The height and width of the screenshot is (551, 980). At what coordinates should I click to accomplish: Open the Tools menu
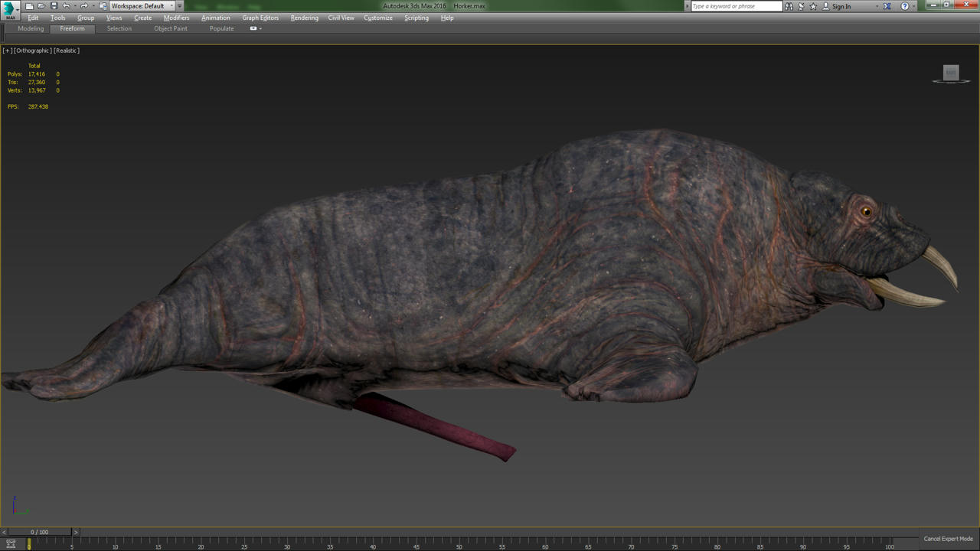pyautogui.click(x=58, y=18)
